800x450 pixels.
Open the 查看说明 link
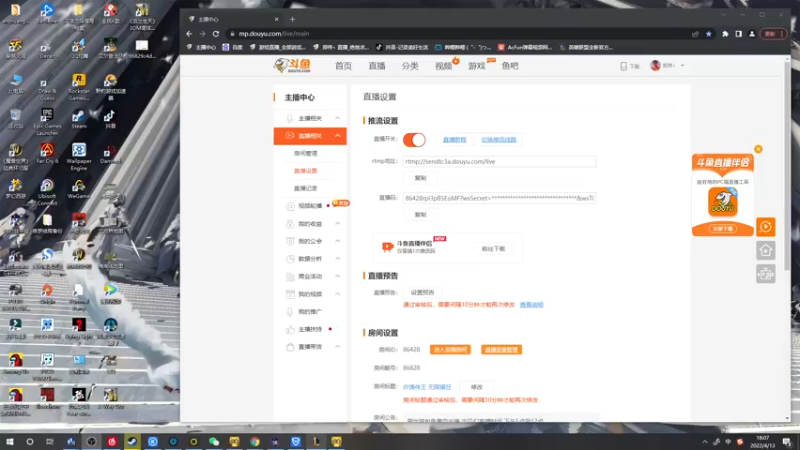[x=532, y=305]
